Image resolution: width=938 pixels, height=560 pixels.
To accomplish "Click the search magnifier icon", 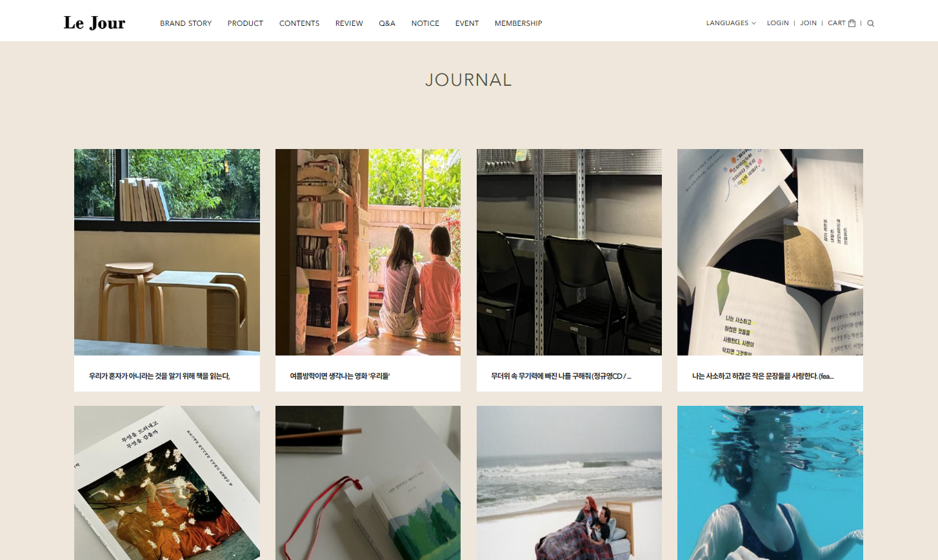I will coord(871,23).
